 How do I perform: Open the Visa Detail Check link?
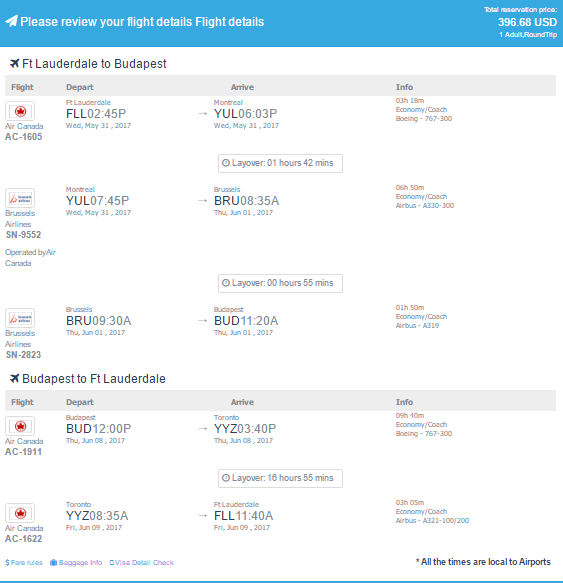point(142,563)
